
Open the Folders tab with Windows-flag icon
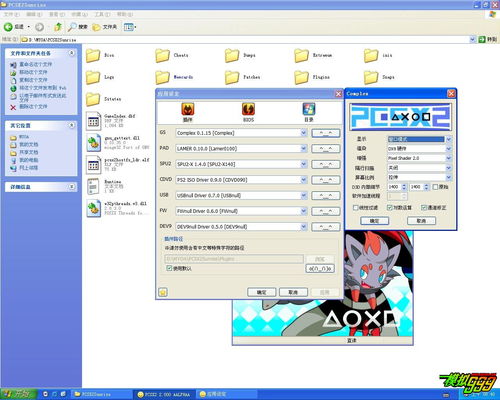tap(309, 109)
